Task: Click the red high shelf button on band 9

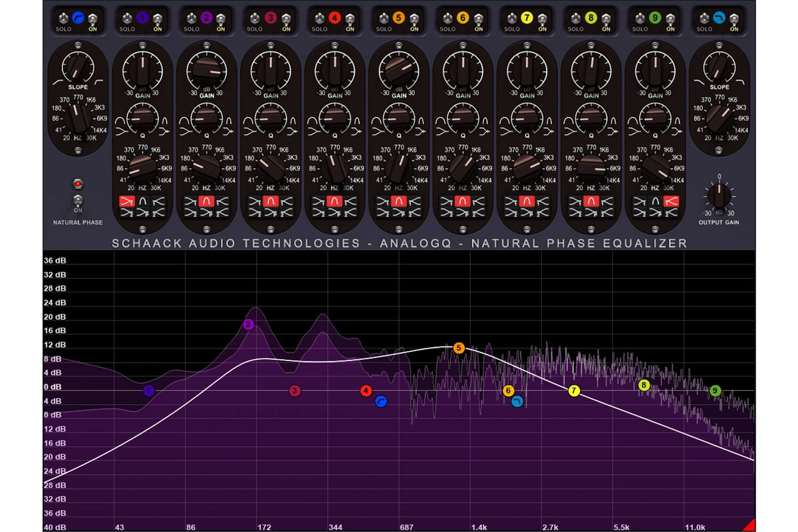Action: (x=672, y=201)
